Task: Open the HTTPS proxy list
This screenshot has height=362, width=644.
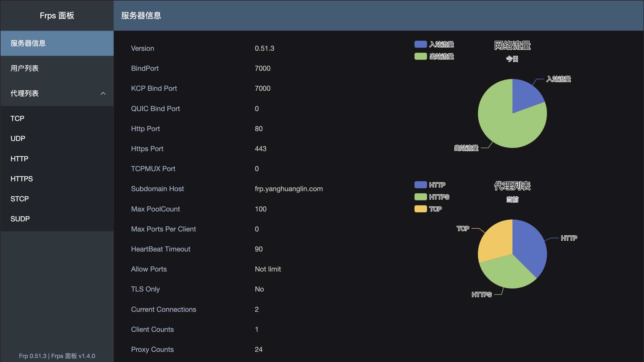Action: 22,179
